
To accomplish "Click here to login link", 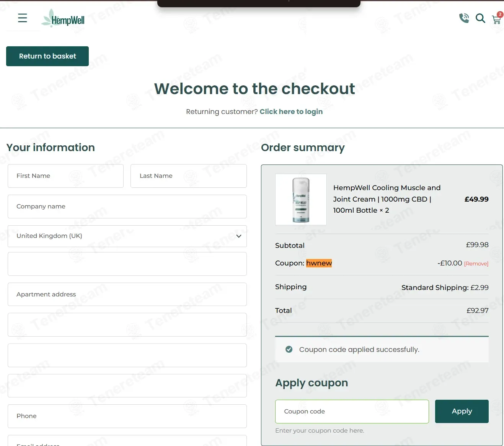I will coord(291,112).
